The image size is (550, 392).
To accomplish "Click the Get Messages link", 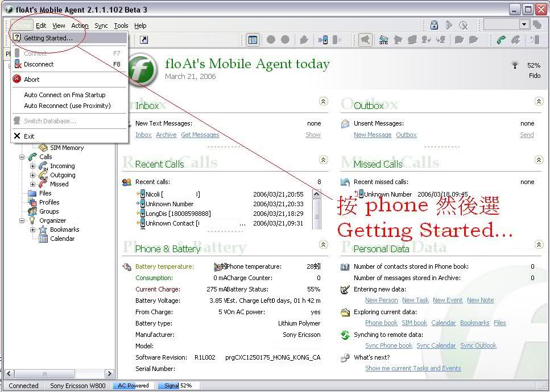I will point(200,135).
